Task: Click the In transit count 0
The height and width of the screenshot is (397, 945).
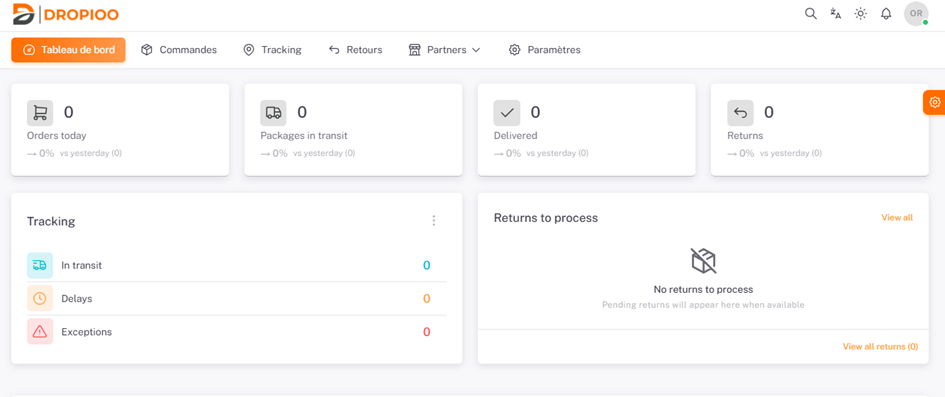Action: tap(427, 265)
